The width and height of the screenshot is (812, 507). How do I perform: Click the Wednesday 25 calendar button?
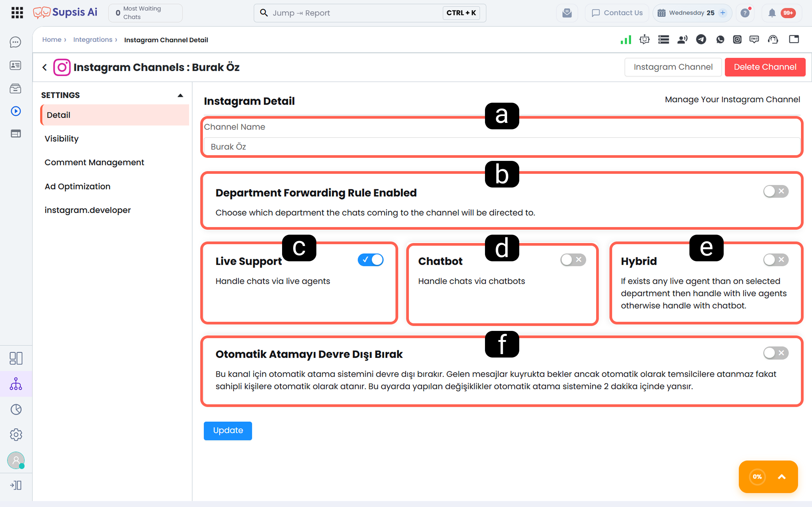coord(692,13)
